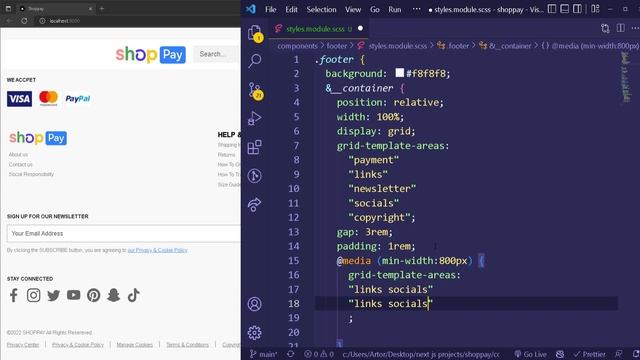Screen dimensions: 640x360
Task: Open the Explorer view in VS Code
Action: [x=254, y=32]
